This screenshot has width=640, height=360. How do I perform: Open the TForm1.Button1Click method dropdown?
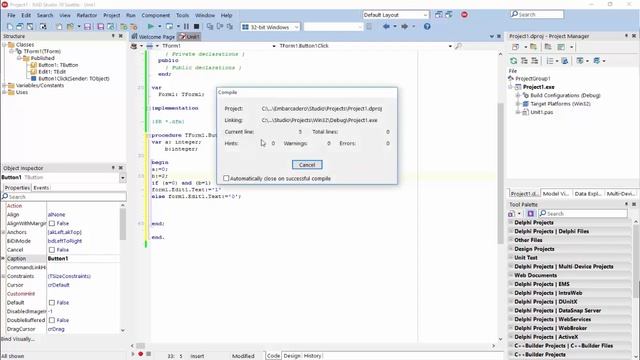pyautogui.click(x=450, y=46)
